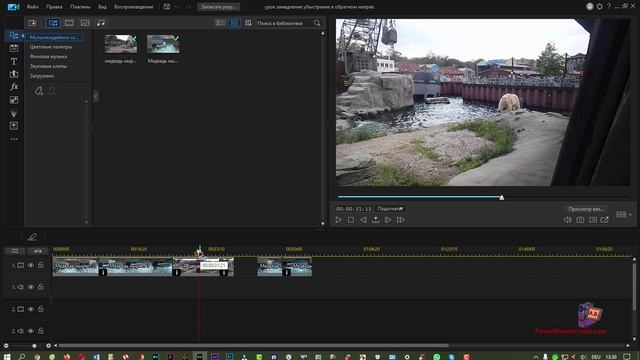Viewport: 640px width, 360px height.
Task: Click the Просмотр preview button
Action: (586, 209)
